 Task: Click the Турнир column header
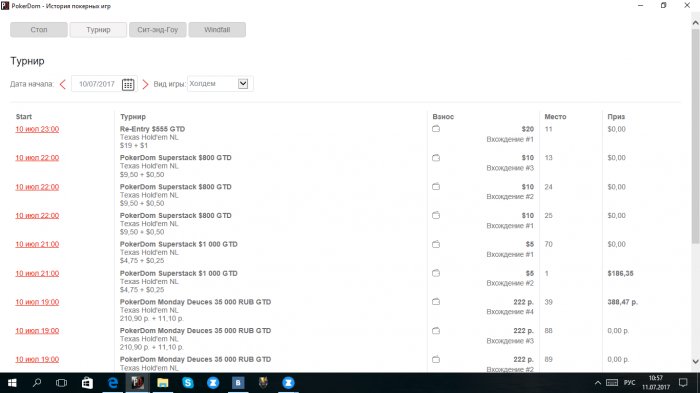[133, 117]
